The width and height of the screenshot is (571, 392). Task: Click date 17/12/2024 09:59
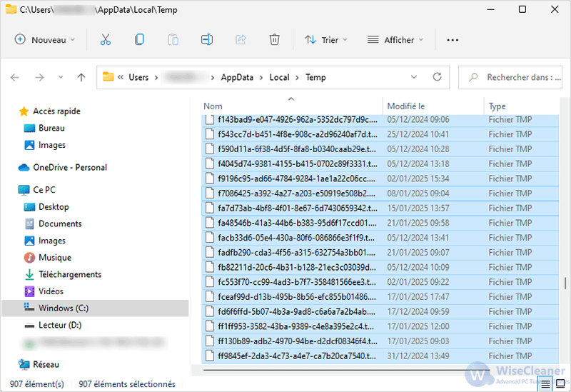[418, 311]
